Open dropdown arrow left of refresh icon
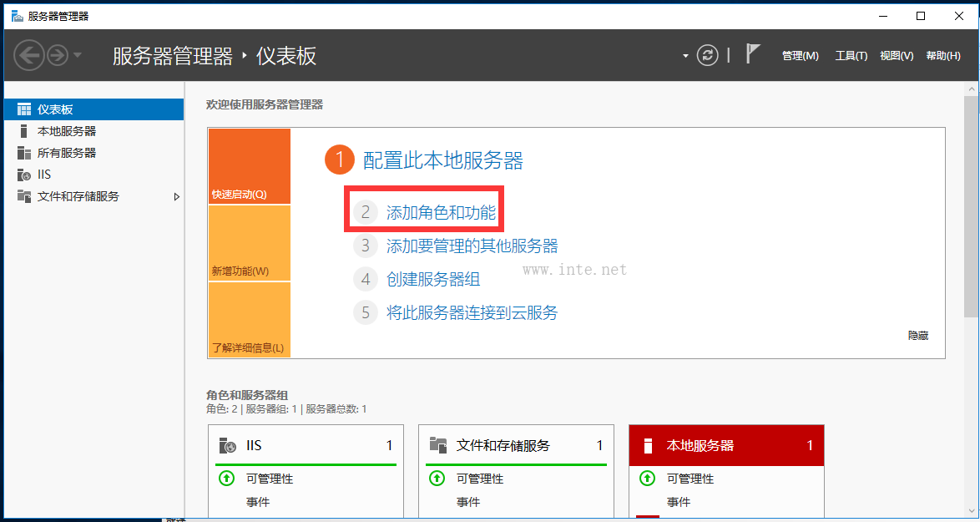 tap(685, 56)
